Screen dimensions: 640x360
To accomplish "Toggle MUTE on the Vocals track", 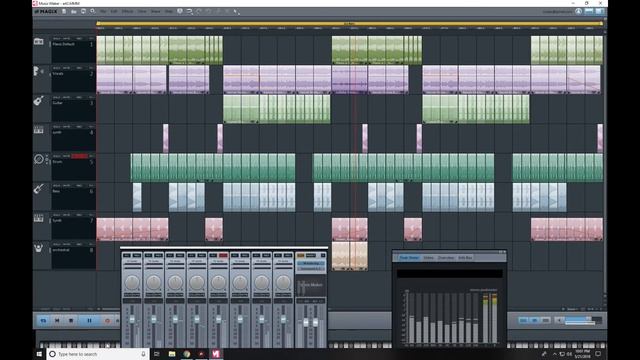I will pos(66,68).
